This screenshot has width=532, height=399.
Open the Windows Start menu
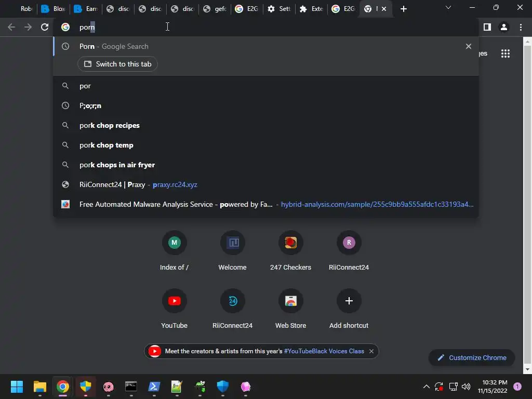(17, 387)
